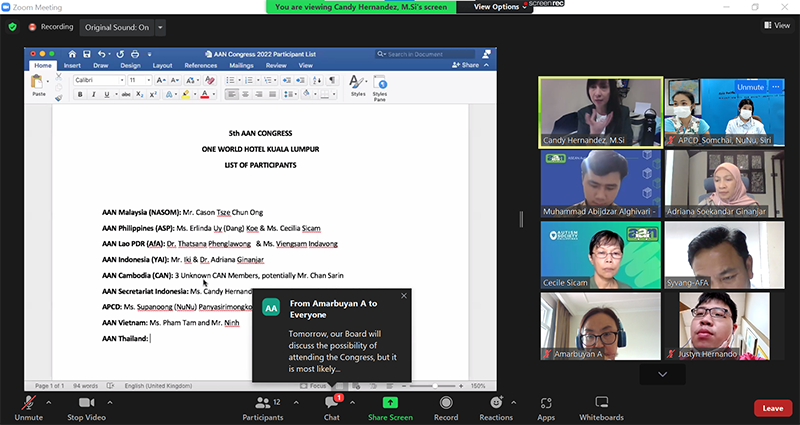
Task: Click the Undo arrow in Word toolbar
Action: (x=102, y=54)
